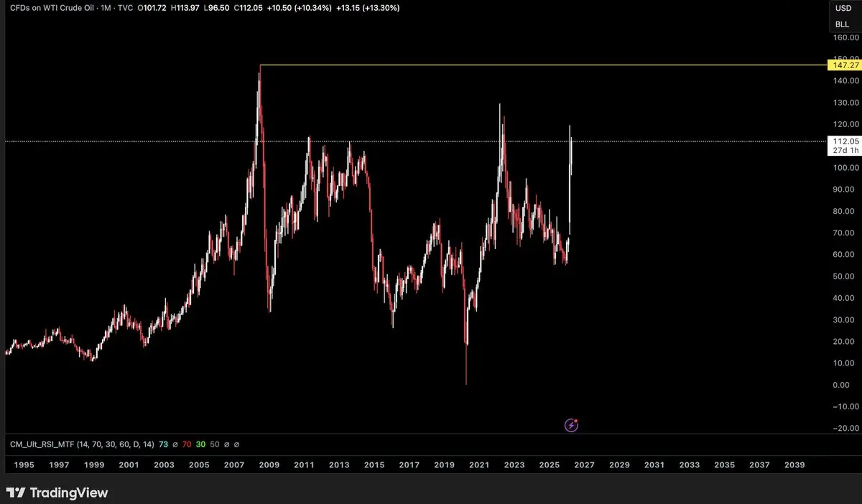
Task: Select the CM_Ult_RSI_MTF indicator legend
Action: [x=80, y=444]
